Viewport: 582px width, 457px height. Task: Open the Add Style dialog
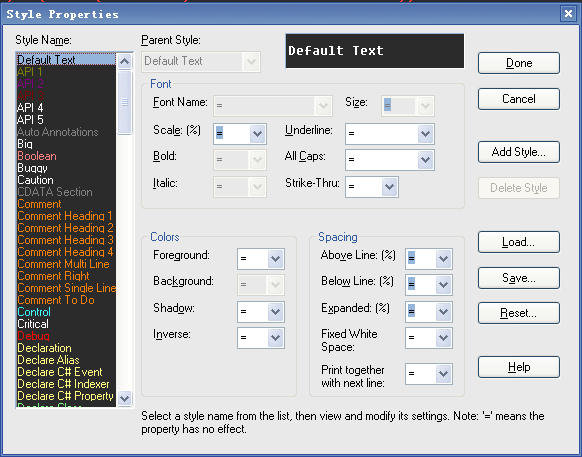click(519, 152)
